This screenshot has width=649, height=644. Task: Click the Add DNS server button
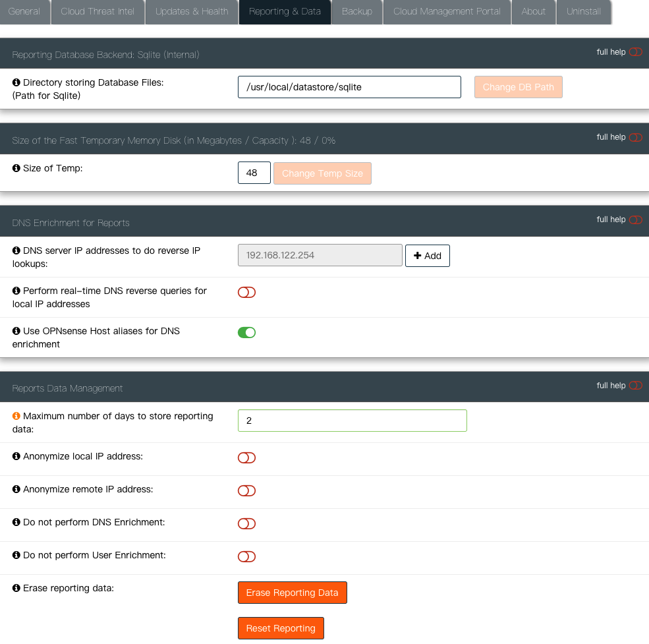(x=427, y=256)
